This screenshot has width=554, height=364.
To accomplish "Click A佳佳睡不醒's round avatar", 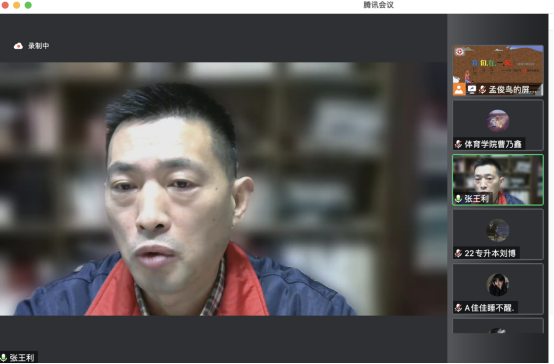I will [x=498, y=285].
